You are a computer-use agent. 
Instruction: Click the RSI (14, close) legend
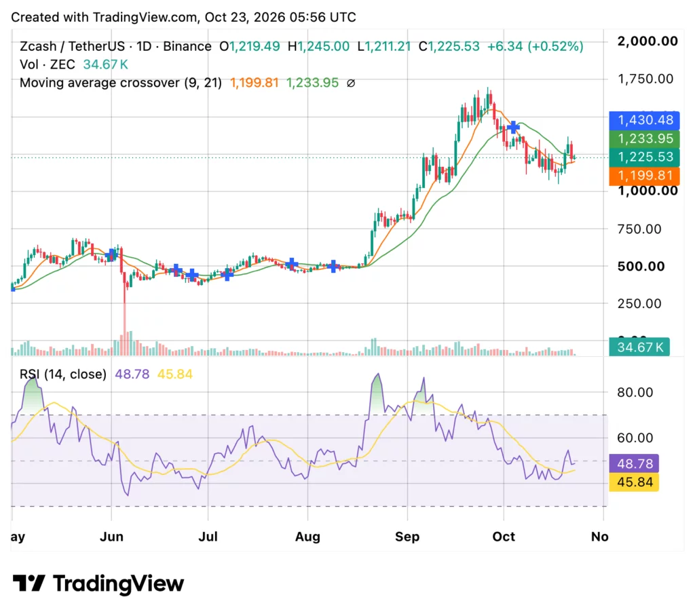click(x=63, y=374)
